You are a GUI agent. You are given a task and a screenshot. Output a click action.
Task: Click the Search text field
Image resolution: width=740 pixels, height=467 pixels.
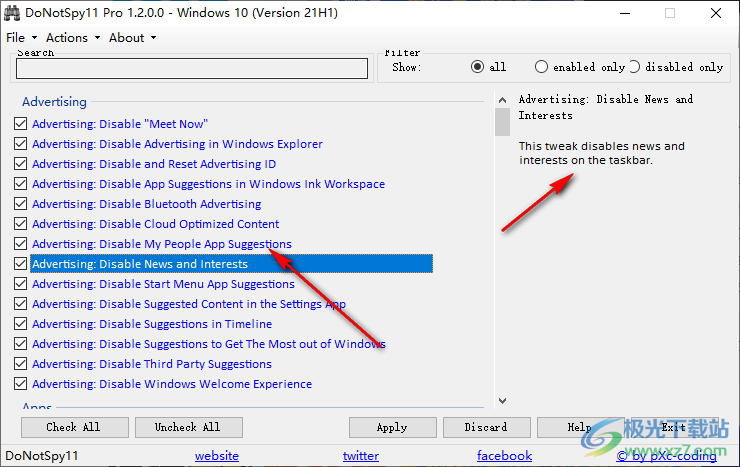pyautogui.click(x=192, y=68)
